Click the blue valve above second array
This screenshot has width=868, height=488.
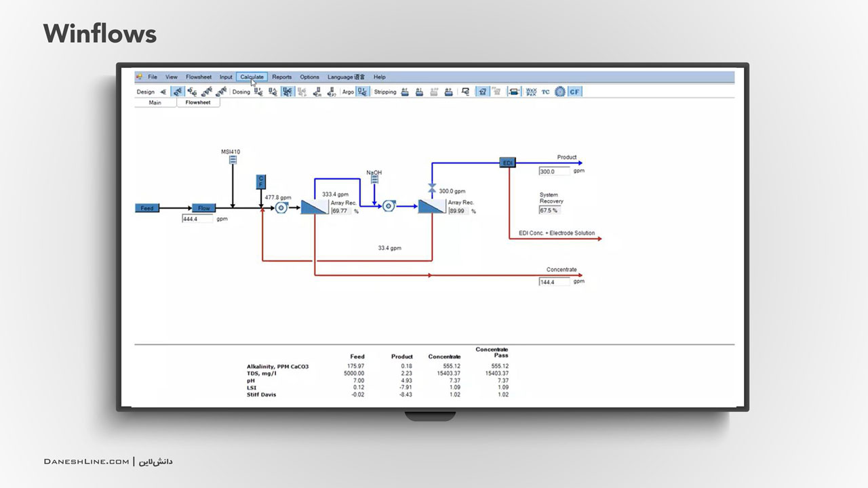[x=431, y=188]
